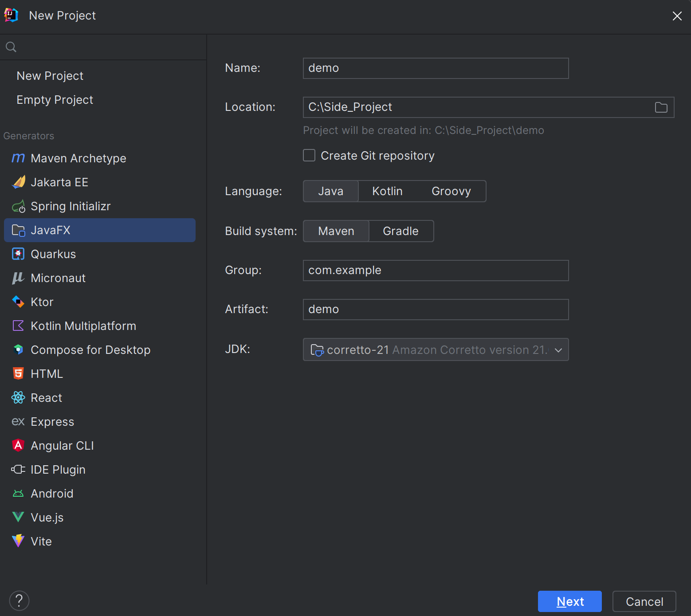Click the Android robot icon

pyautogui.click(x=18, y=493)
